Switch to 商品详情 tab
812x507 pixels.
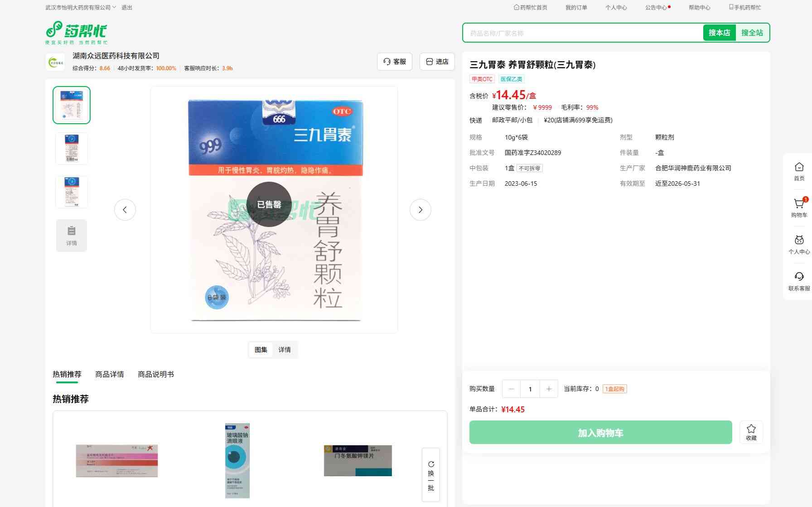pyautogui.click(x=109, y=374)
